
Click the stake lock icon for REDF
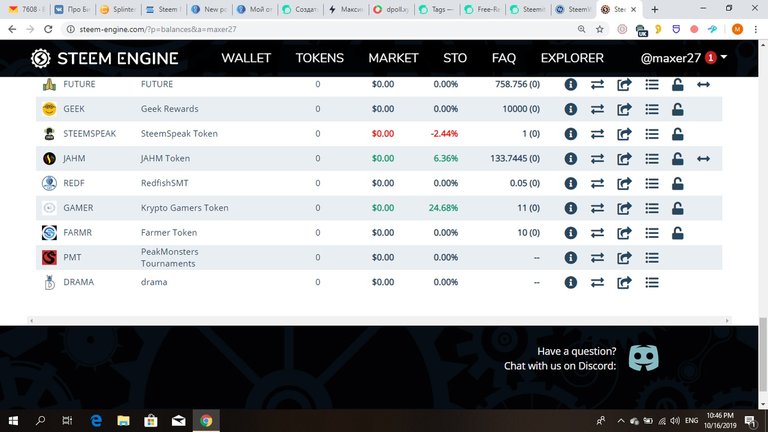(677, 183)
